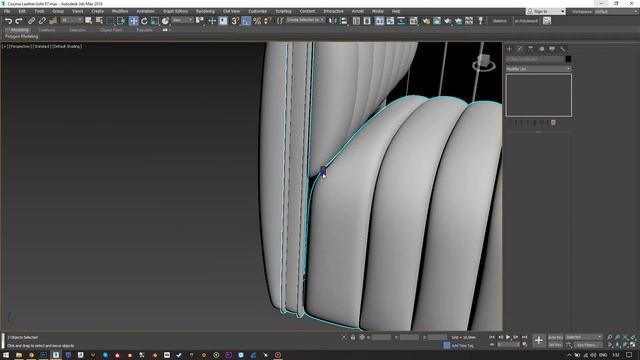Toggle Keyboard Shortcut Override
This screenshot has width=640, height=360.
pyautogui.click(x=223, y=21)
